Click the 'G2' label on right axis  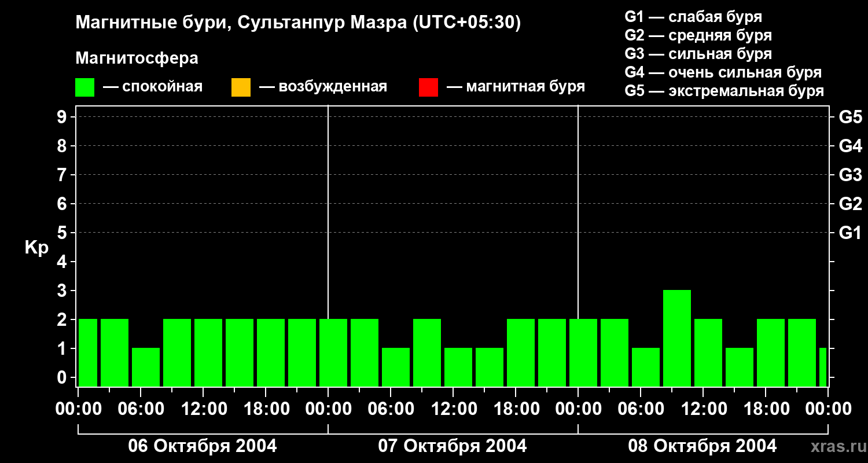(x=850, y=204)
